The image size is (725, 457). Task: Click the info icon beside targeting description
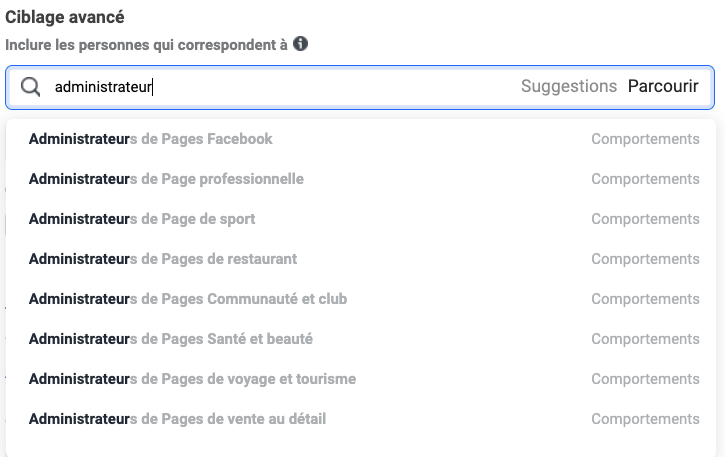301,44
